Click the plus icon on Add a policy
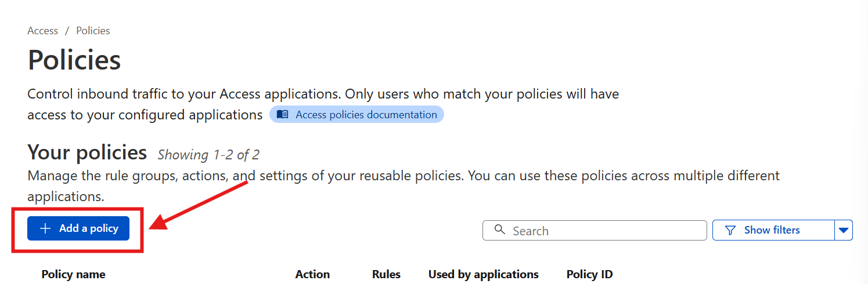 [45, 229]
